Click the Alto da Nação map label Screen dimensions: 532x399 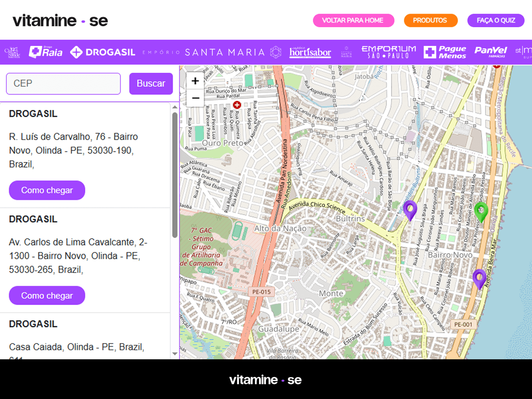pos(280,229)
